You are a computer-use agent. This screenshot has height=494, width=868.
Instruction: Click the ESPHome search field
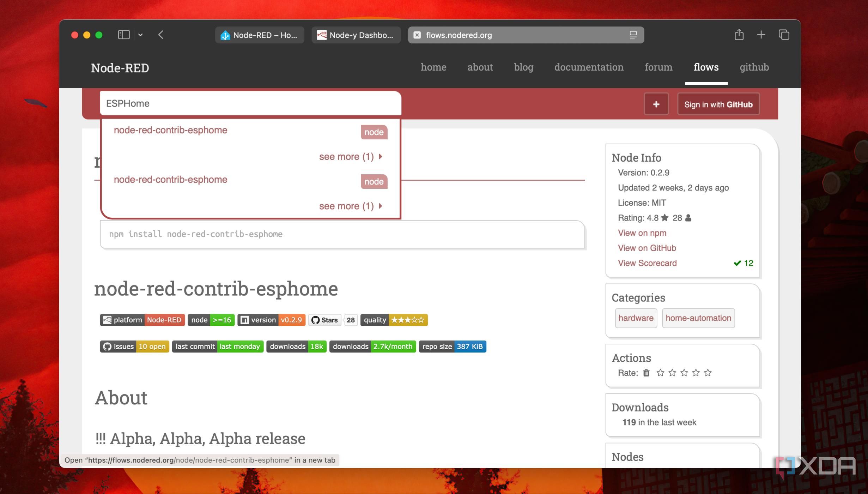(x=250, y=103)
